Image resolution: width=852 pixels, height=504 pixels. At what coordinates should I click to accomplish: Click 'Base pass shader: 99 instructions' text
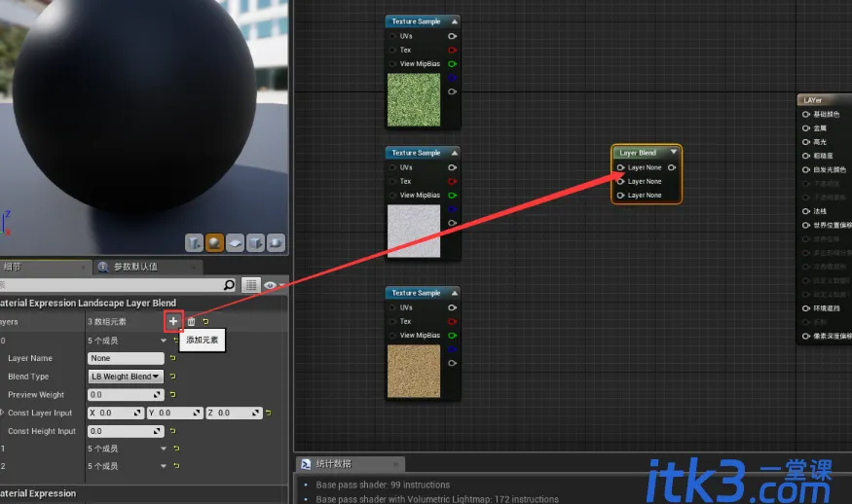pos(383,485)
